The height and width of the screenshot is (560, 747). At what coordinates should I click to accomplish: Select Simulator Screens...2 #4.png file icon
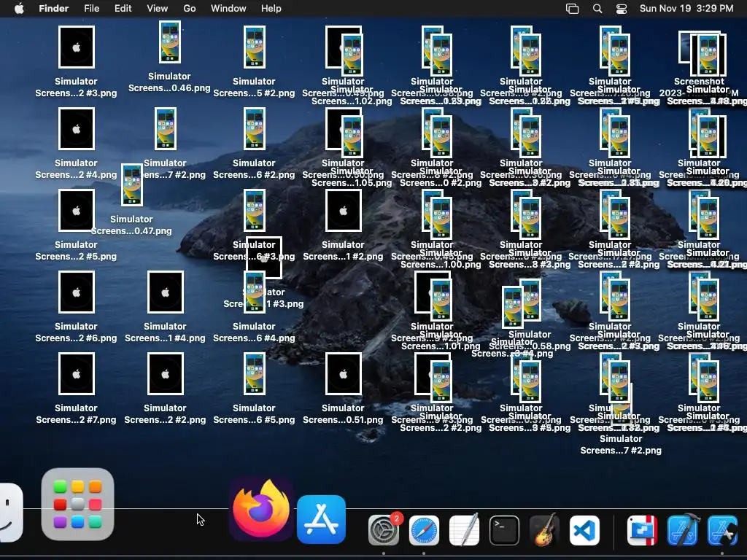tap(76, 128)
